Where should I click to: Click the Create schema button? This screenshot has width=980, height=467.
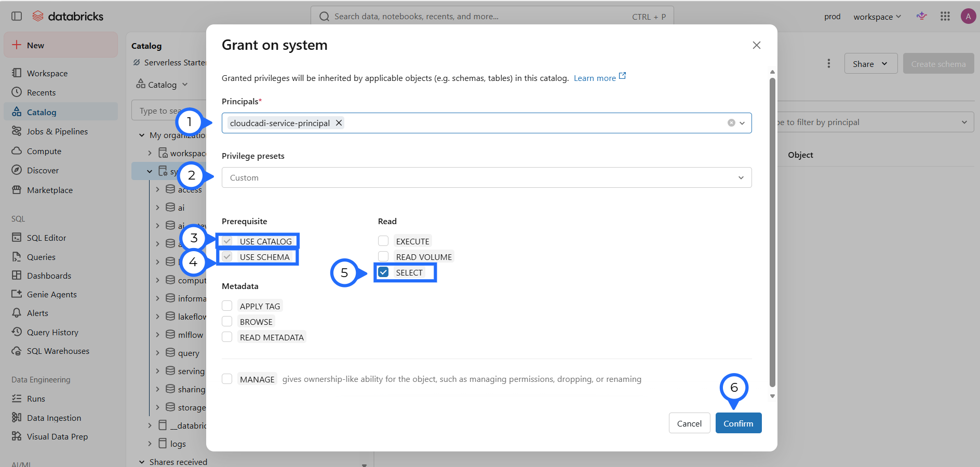(938, 64)
